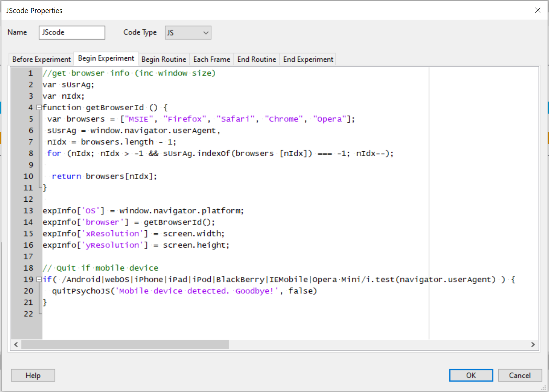The width and height of the screenshot is (549, 392).
Task: Click the horizontal scrollbar right arrow
Action: coord(533,344)
